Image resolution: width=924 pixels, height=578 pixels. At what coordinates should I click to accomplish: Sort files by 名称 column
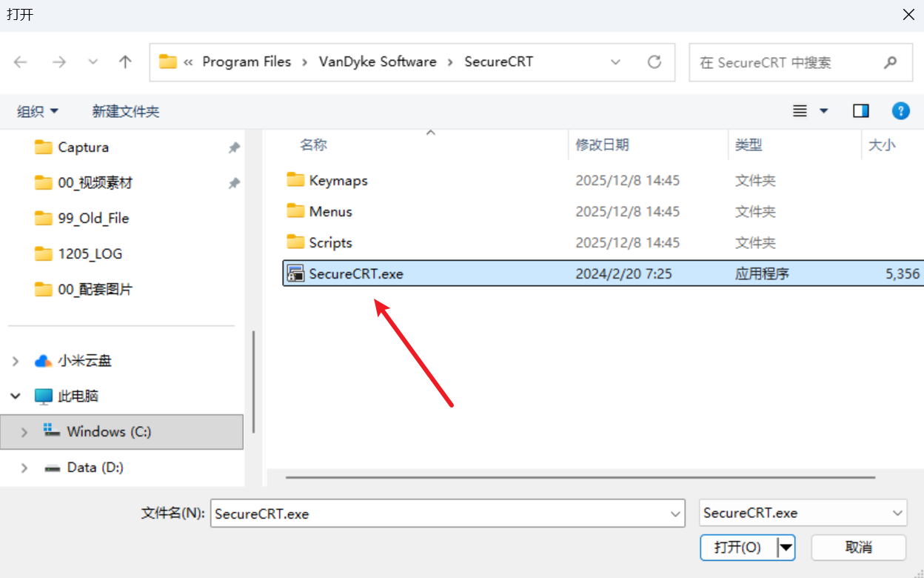(x=313, y=144)
